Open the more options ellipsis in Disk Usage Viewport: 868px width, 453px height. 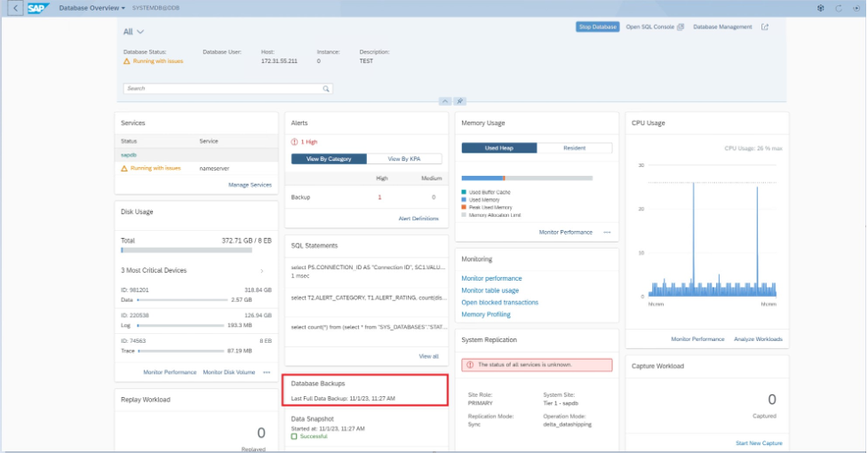coord(267,372)
